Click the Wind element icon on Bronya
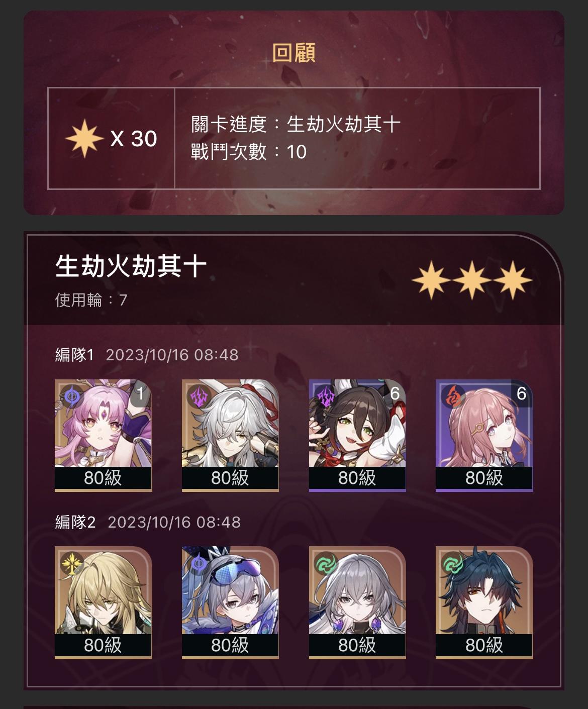This screenshot has height=709, width=588. [x=326, y=564]
